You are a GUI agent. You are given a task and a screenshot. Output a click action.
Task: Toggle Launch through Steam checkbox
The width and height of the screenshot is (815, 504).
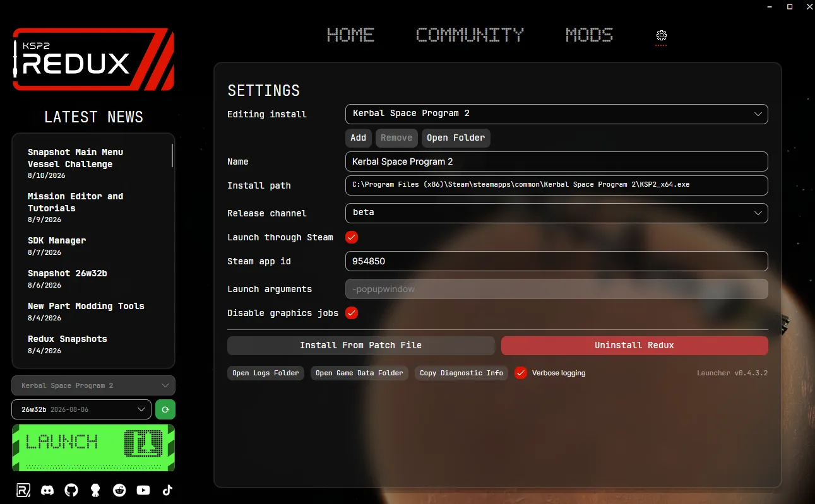[x=352, y=237]
